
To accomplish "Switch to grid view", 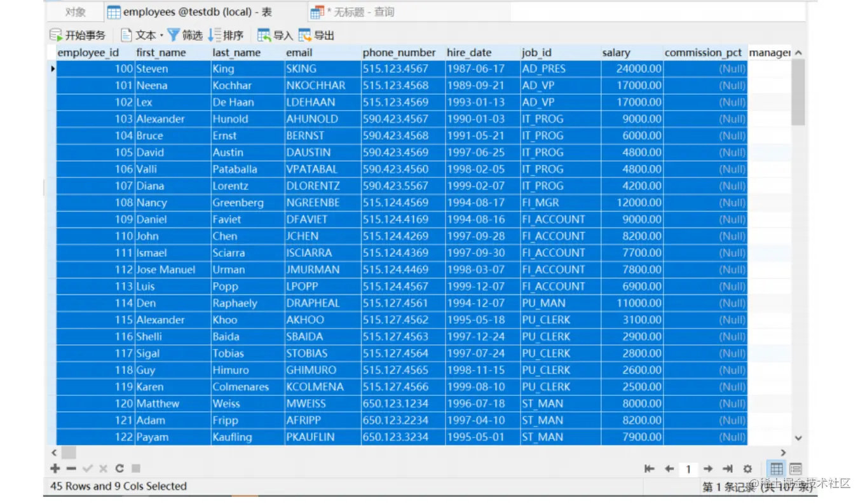I will pyautogui.click(x=777, y=469).
